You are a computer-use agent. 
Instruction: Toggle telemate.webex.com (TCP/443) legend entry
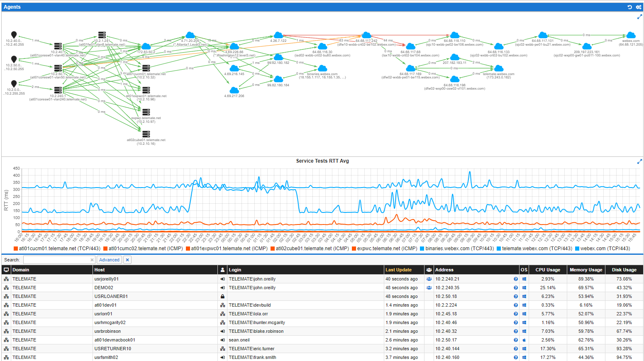coord(534,249)
